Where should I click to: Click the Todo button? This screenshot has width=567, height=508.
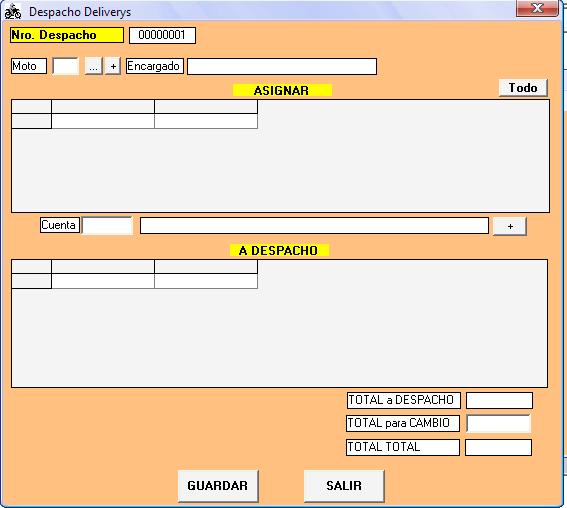click(523, 88)
